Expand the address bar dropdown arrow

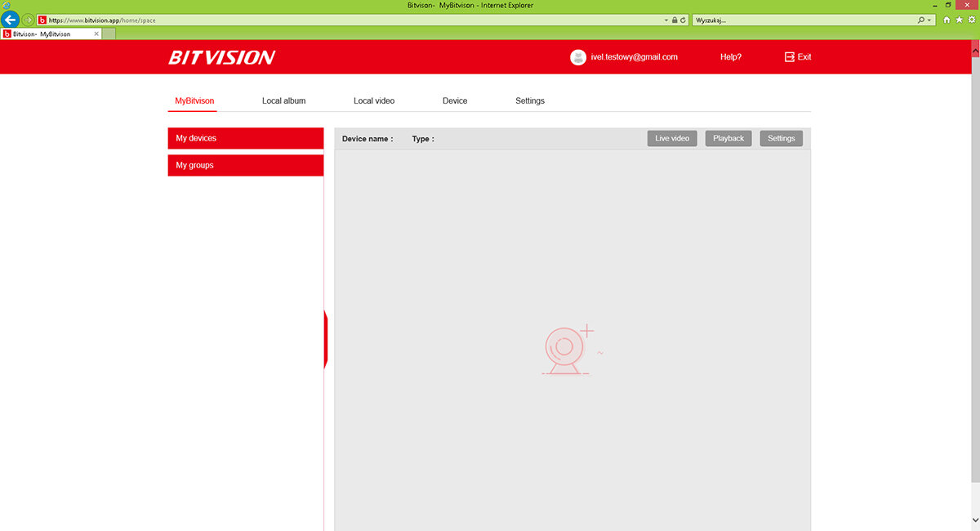[666, 20]
